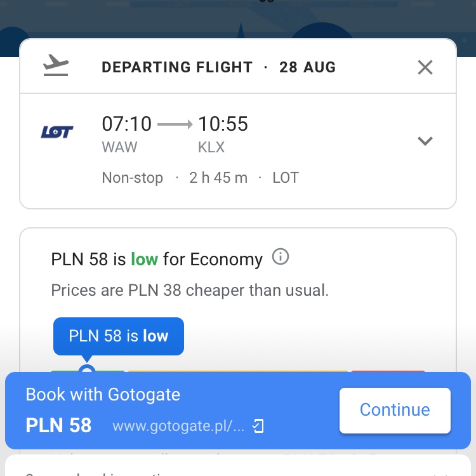Click the flight direction arrow between times
476x476 pixels.
pyautogui.click(x=175, y=124)
